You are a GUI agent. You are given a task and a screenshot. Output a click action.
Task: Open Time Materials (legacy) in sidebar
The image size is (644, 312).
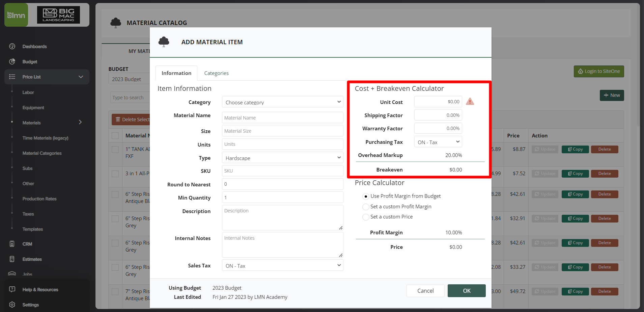coord(45,138)
